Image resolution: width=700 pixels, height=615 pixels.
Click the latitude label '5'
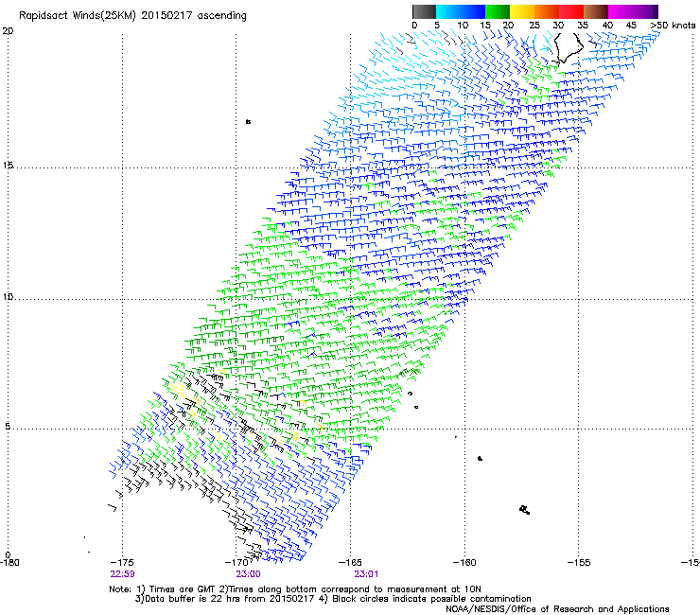8,427
